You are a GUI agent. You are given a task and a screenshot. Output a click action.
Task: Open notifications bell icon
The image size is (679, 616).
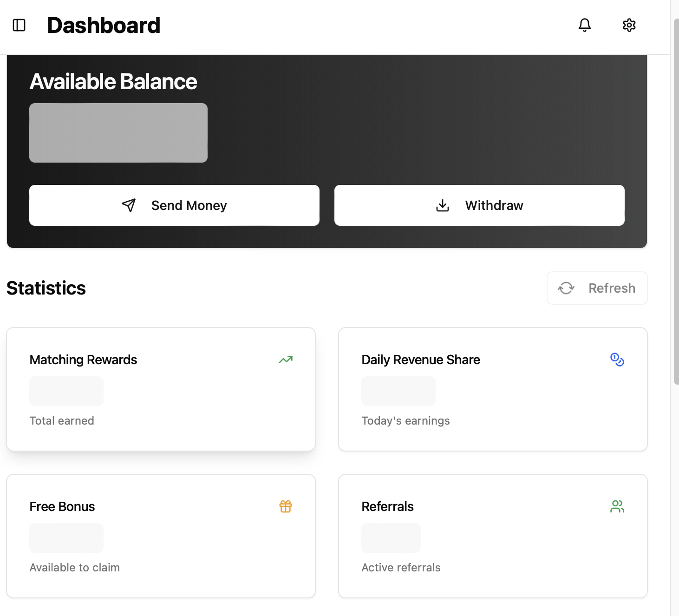[x=584, y=25]
